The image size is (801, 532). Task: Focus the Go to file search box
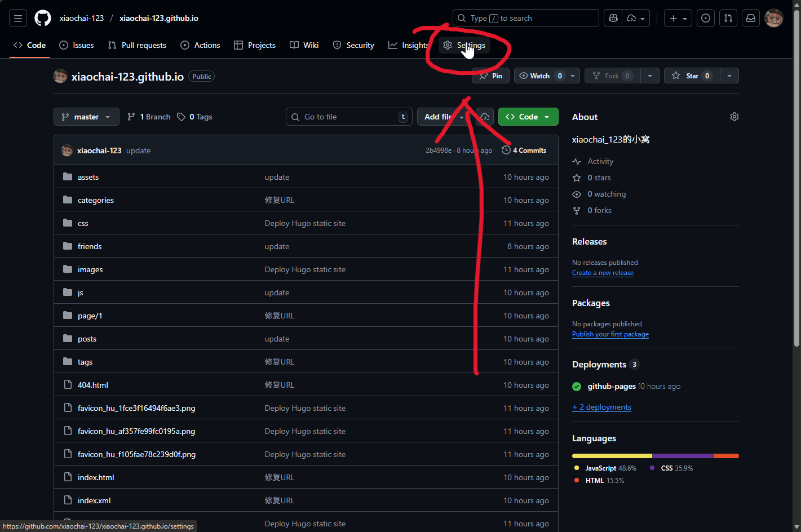click(349, 117)
